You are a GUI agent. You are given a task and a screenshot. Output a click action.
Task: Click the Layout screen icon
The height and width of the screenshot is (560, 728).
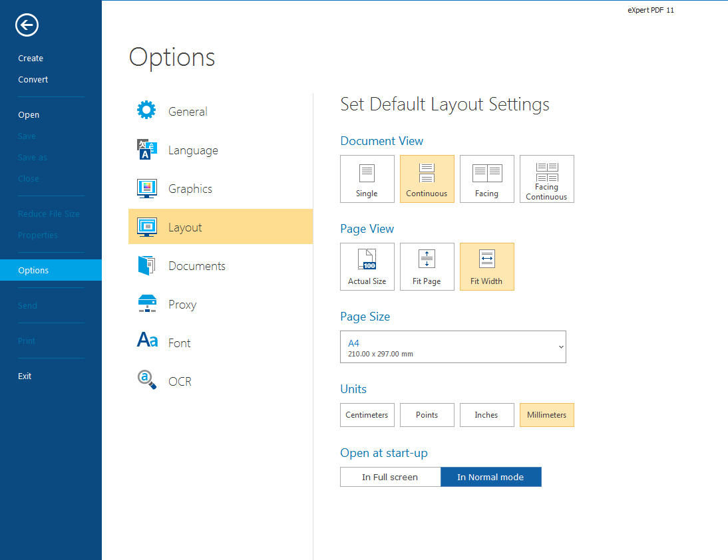pyautogui.click(x=146, y=227)
